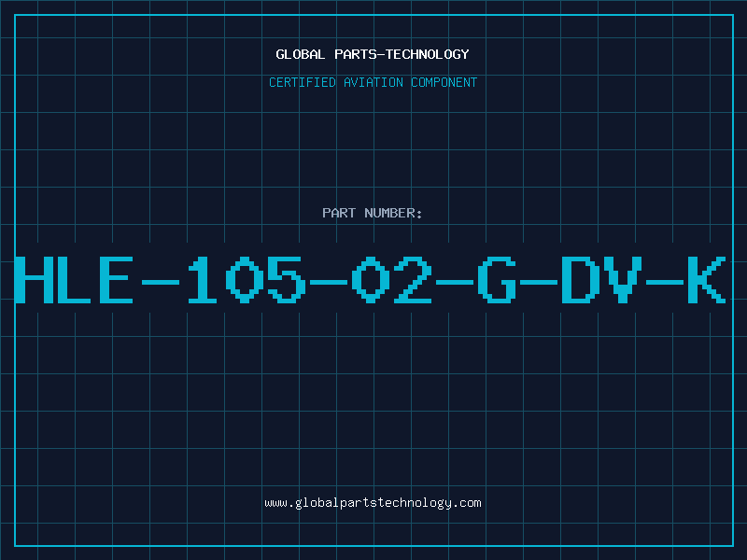The image size is (747, 560).
Task: Select the word COMPONENT in subtitle
Action: coord(444,82)
